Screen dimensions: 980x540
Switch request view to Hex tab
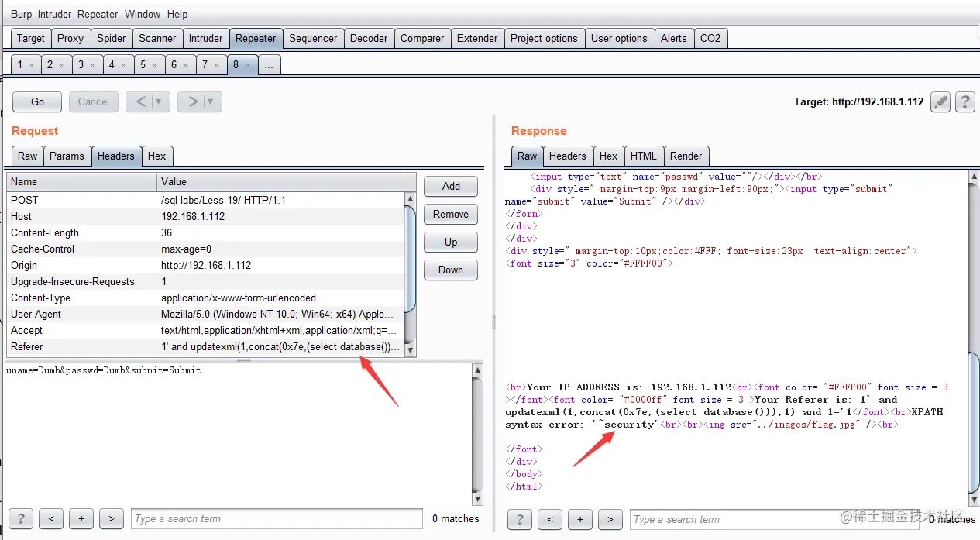[157, 156]
